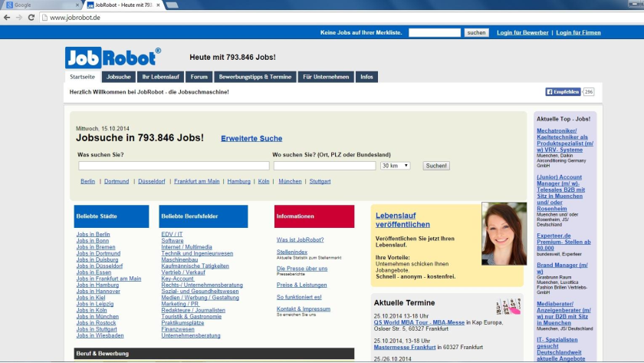Select the Startseite tab
Screen dimensions: 644x363
[82, 77]
